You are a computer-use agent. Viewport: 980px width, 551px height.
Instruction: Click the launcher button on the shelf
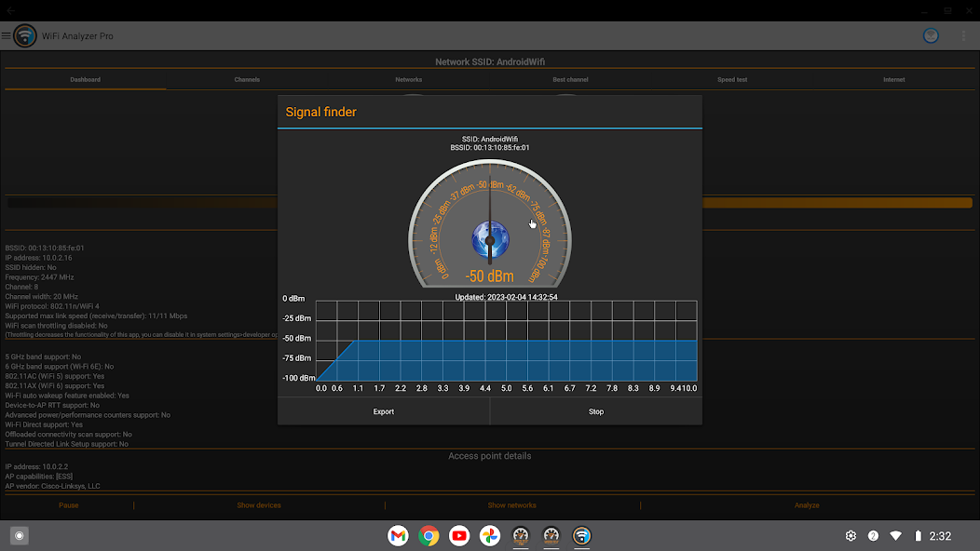pos(19,536)
